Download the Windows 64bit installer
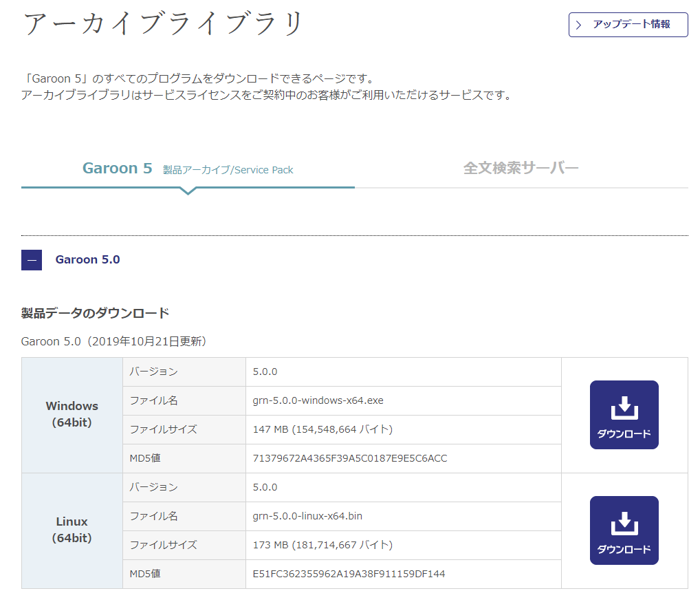This screenshot has height=602, width=700. (x=624, y=415)
